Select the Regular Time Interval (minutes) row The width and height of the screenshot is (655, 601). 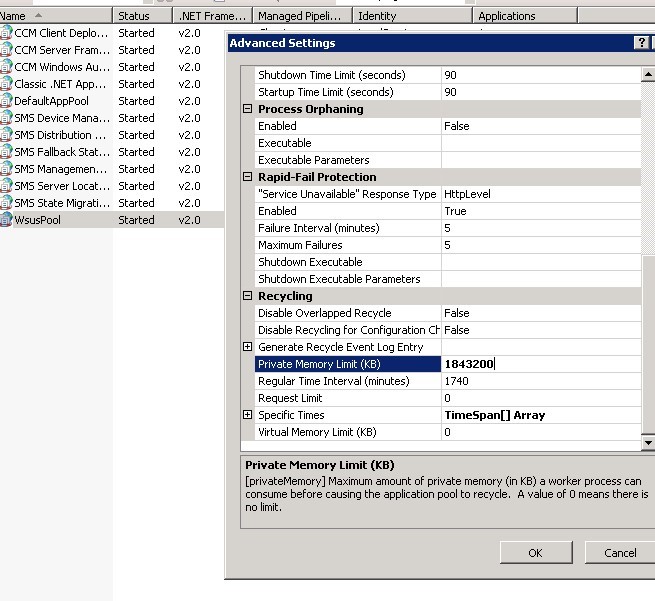(x=448, y=381)
